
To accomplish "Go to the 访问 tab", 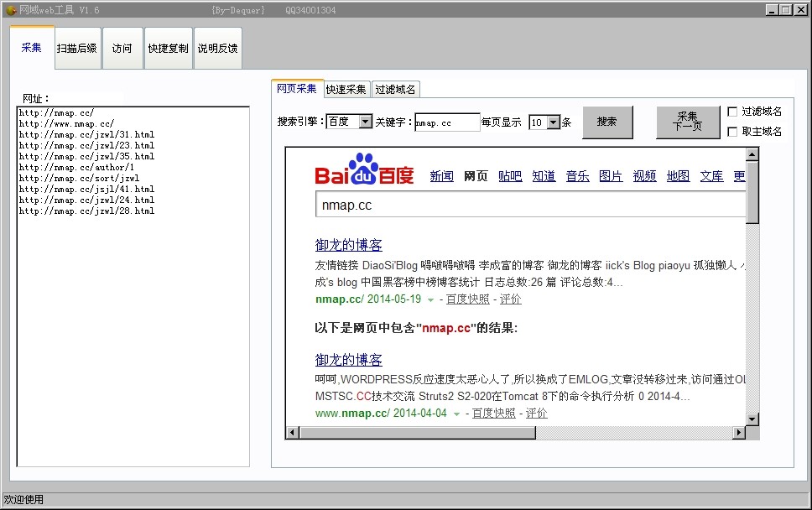I will coord(122,48).
